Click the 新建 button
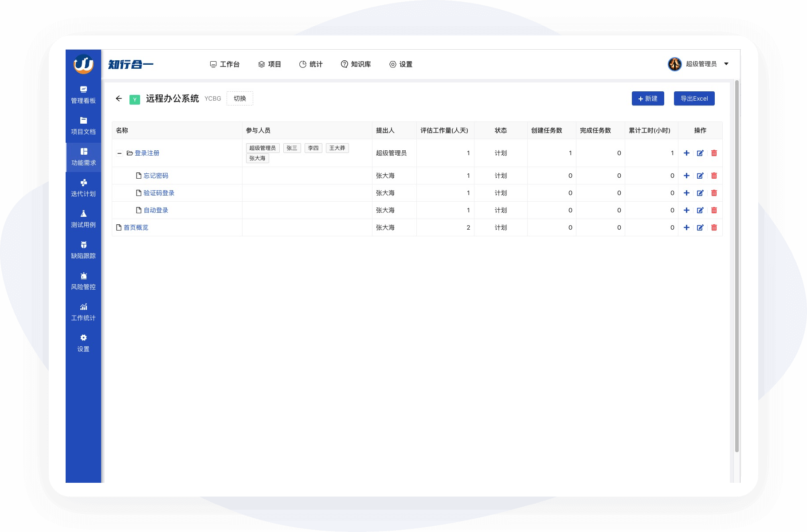Viewport: 807px width, 532px height. click(648, 98)
